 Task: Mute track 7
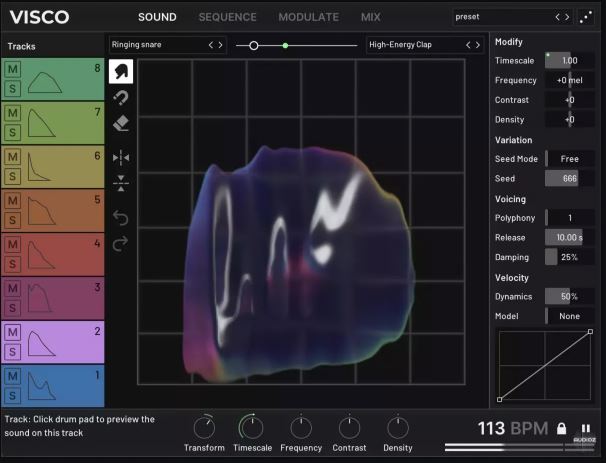pos(12,113)
